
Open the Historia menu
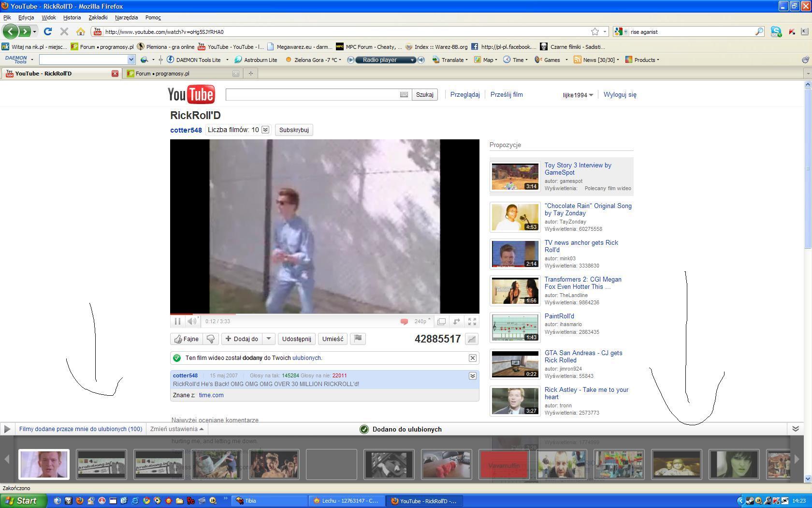[72, 17]
